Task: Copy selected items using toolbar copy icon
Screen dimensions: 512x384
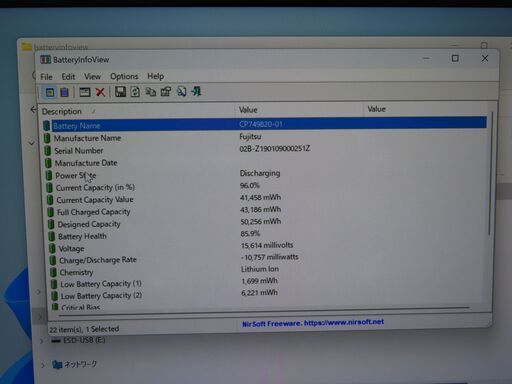Action: click(x=151, y=92)
